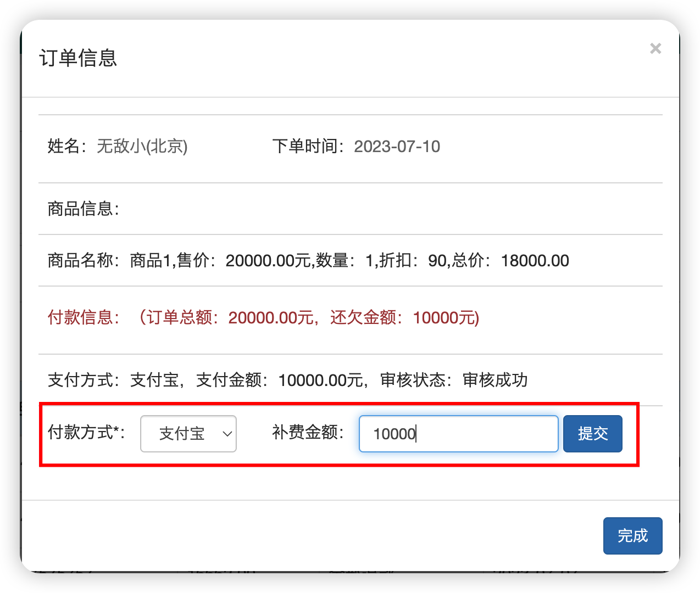Click the 姓名: label
Image resolution: width=700 pixels, height=593 pixels.
(x=67, y=146)
